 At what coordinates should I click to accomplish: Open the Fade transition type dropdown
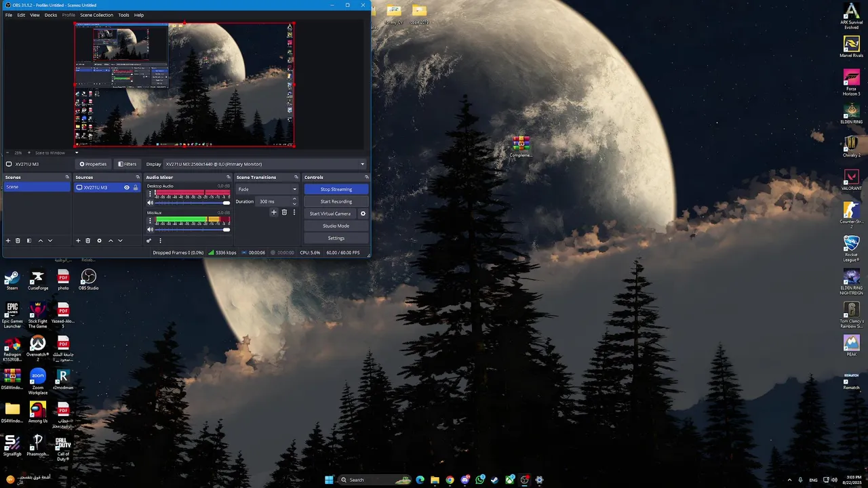click(x=267, y=189)
